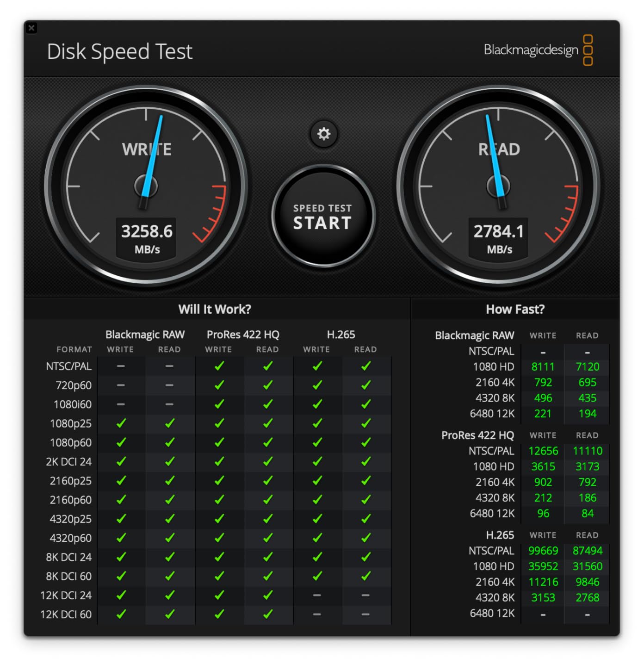
Task: Switch to the How Fast panel
Action: (515, 309)
